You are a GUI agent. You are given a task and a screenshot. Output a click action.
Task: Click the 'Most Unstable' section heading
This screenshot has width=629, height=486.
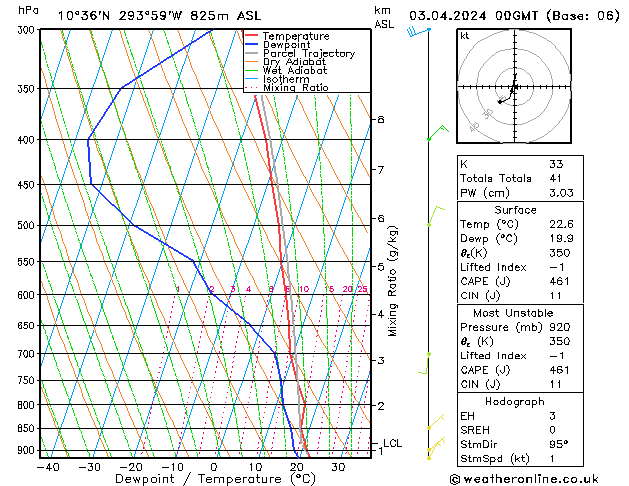(x=513, y=313)
